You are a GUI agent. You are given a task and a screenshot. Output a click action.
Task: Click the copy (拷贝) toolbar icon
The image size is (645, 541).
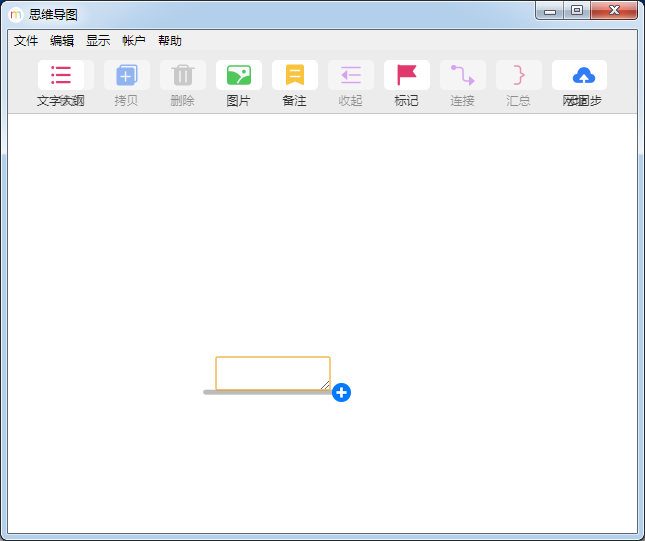(x=126, y=76)
